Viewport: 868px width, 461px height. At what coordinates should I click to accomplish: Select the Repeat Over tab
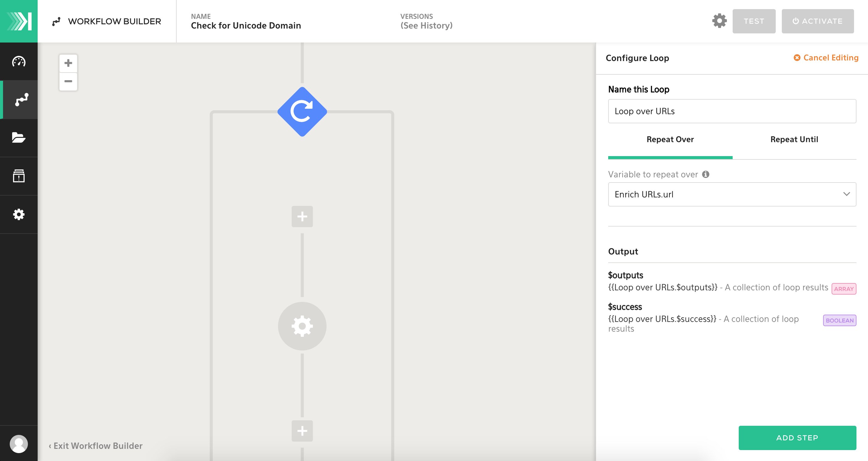[670, 140]
